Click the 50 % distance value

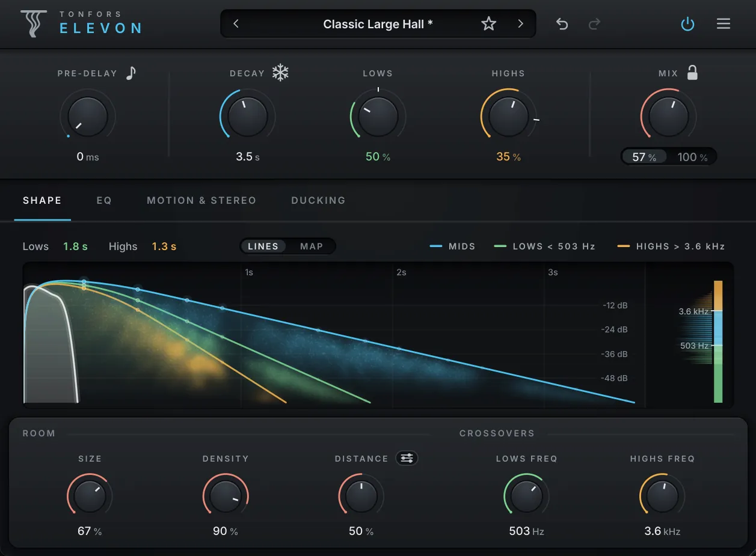(x=361, y=531)
